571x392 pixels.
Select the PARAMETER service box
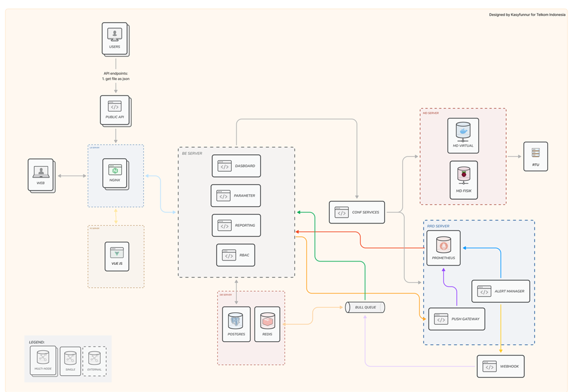(236, 196)
